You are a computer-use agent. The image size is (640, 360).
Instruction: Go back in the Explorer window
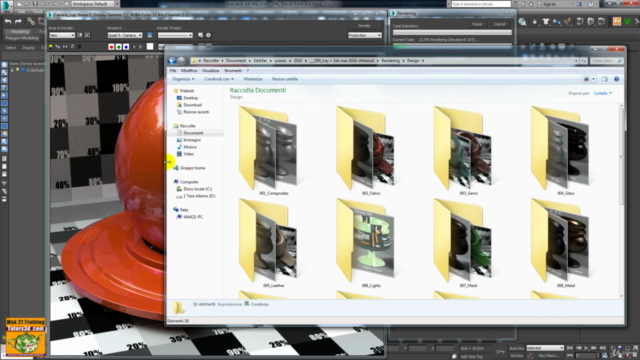pos(172,60)
